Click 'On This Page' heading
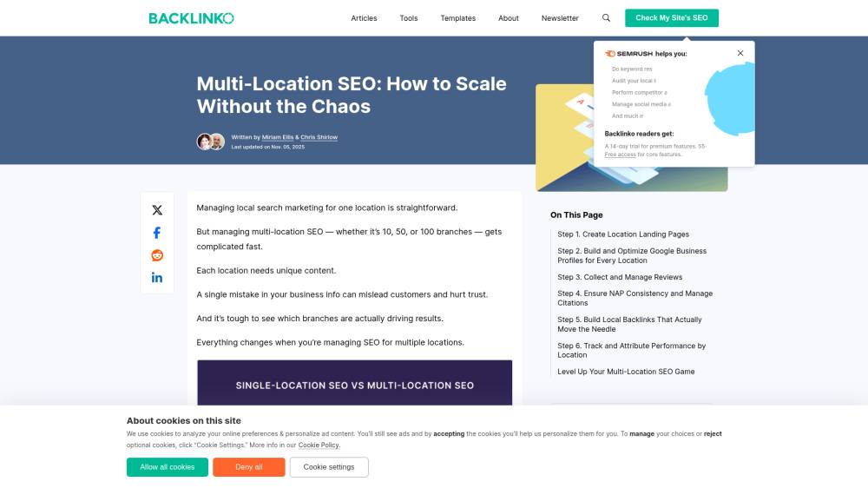 576,215
